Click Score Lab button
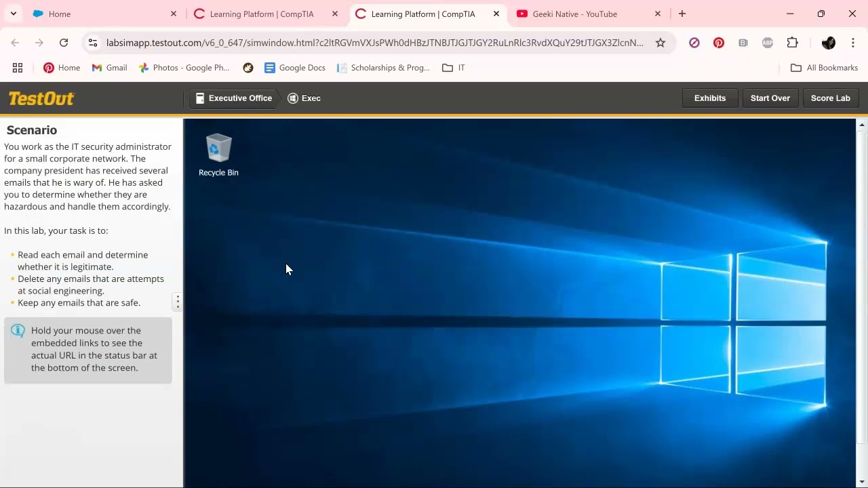 [x=831, y=98]
